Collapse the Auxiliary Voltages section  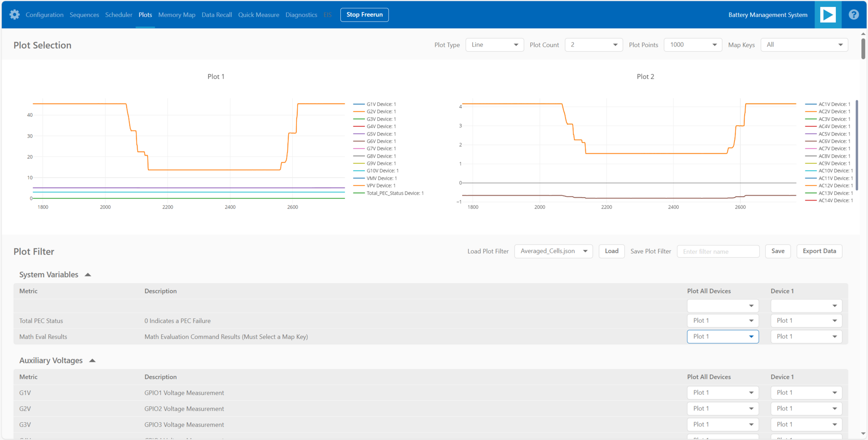tap(92, 360)
